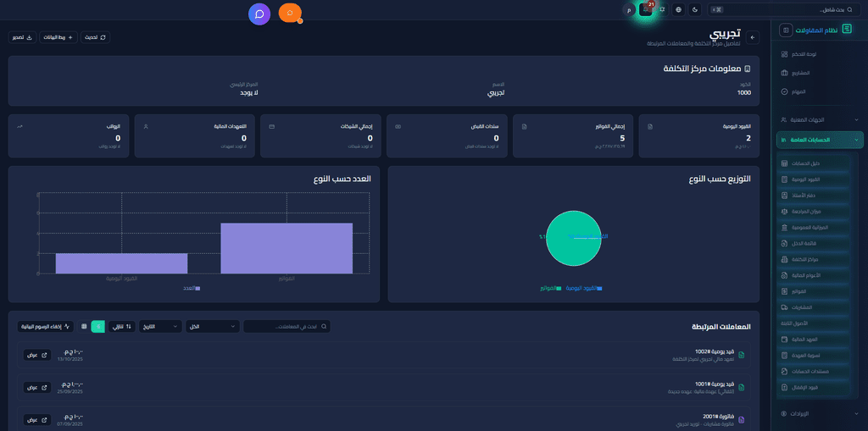Click مستندات الحسابات sidebar icon
The width and height of the screenshot is (868, 431).
pos(784,371)
